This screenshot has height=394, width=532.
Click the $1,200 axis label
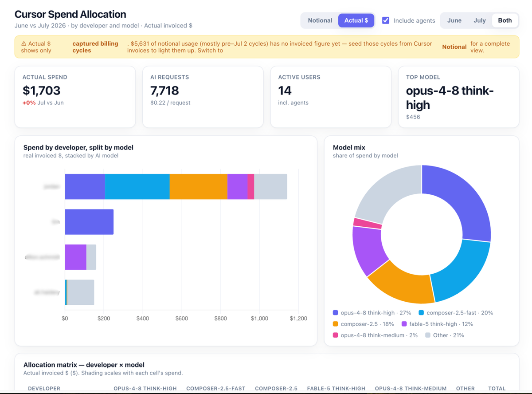point(298,319)
